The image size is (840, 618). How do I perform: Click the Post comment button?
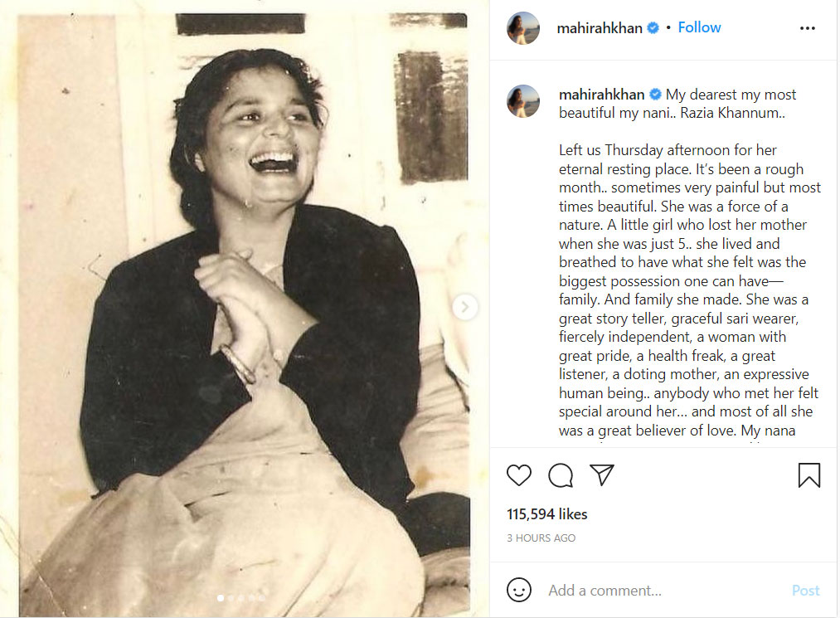(805, 591)
